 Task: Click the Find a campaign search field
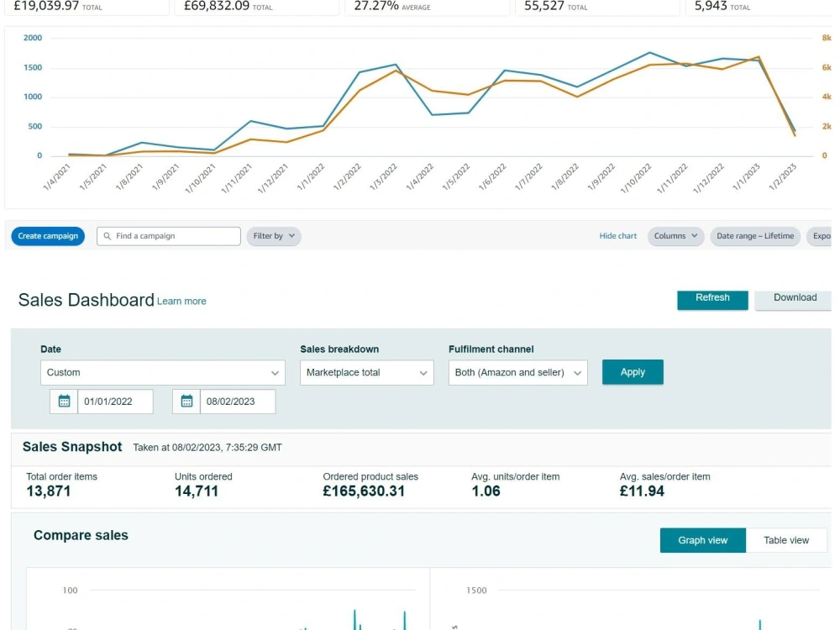point(168,236)
